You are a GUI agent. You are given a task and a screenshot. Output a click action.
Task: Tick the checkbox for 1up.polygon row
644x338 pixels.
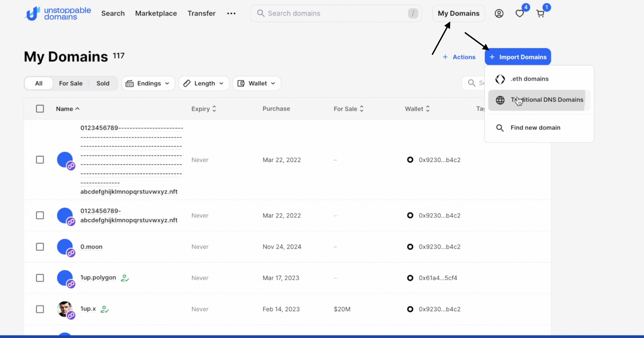(x=40, y=278)
